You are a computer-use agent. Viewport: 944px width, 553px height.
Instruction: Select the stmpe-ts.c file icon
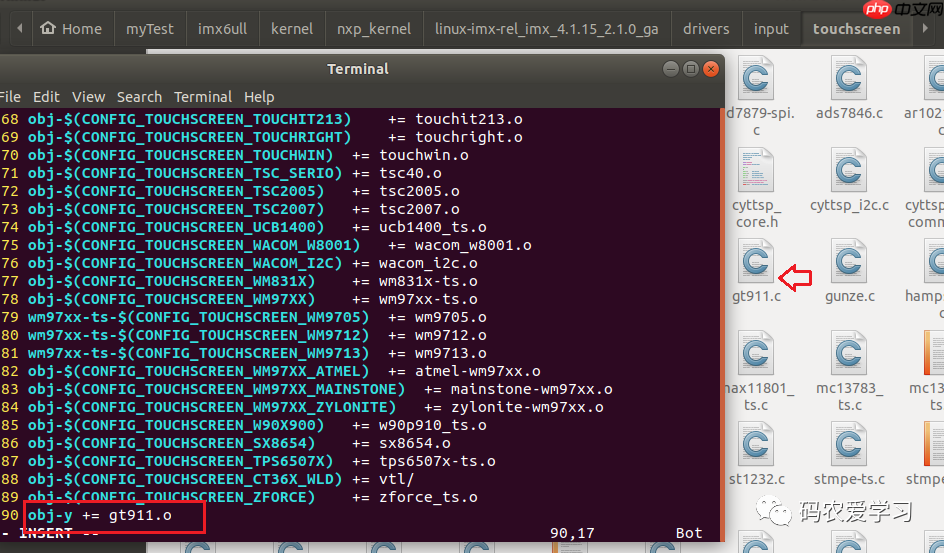[848, 445]
